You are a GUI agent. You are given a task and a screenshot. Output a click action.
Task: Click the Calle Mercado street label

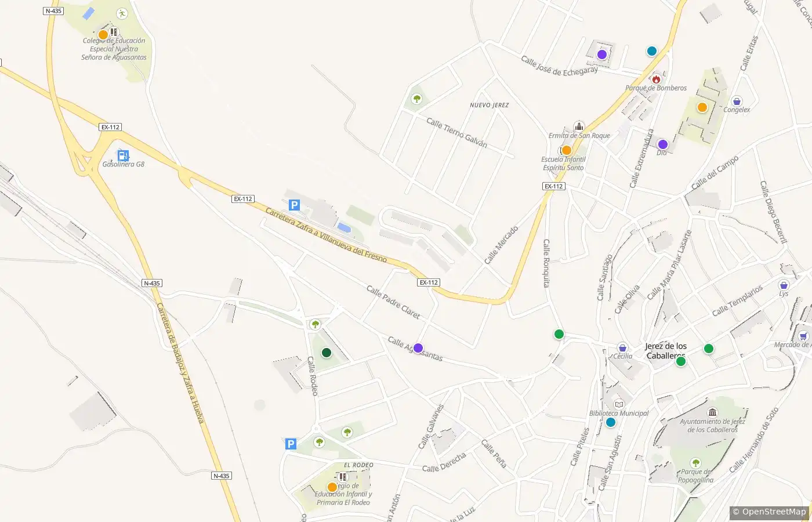click(501, 245)
